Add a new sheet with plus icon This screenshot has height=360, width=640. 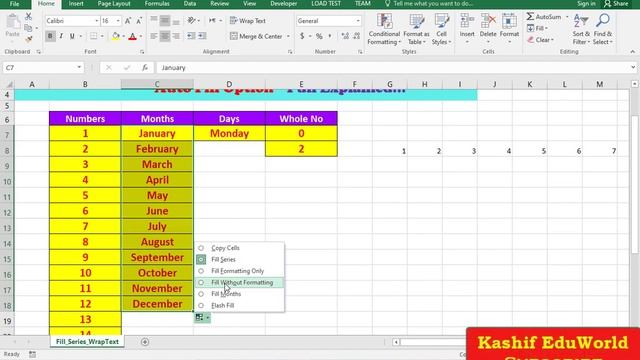point(145,342)
